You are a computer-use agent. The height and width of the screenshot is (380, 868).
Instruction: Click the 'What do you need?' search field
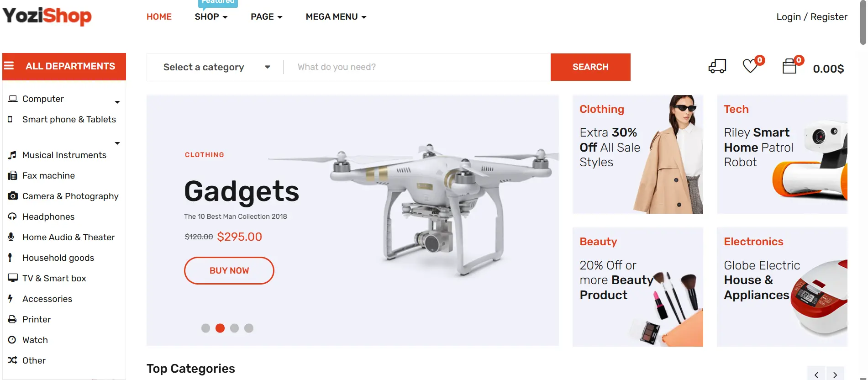(x=416, y=67)
